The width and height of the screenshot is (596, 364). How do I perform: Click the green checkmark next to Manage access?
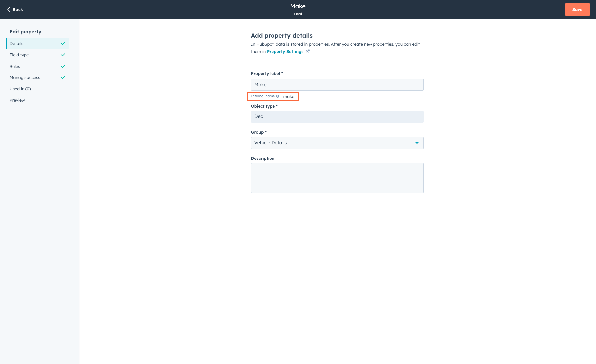click(63, 77)
